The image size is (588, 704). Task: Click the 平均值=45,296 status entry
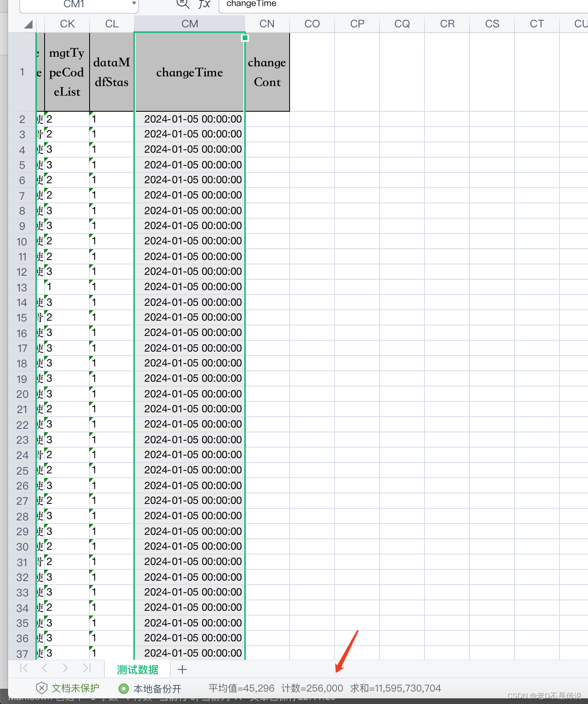242,688
